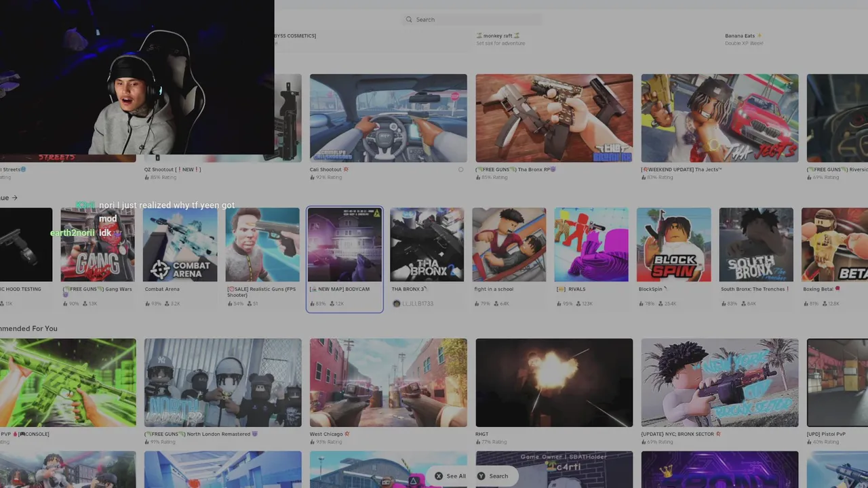Click thumbs-up icon under fight in a school
The image size is (868, 488).
pos(477,304)
